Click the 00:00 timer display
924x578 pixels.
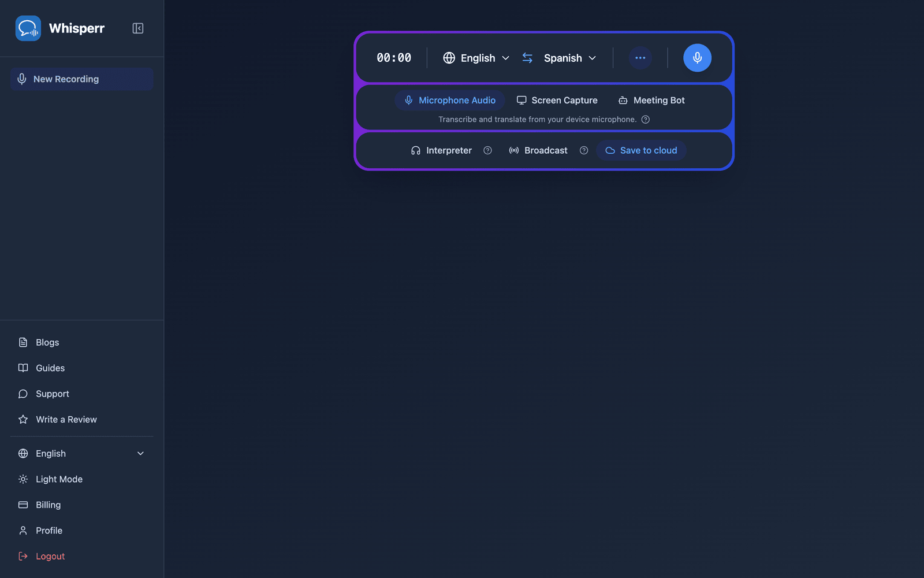(394, 58)
